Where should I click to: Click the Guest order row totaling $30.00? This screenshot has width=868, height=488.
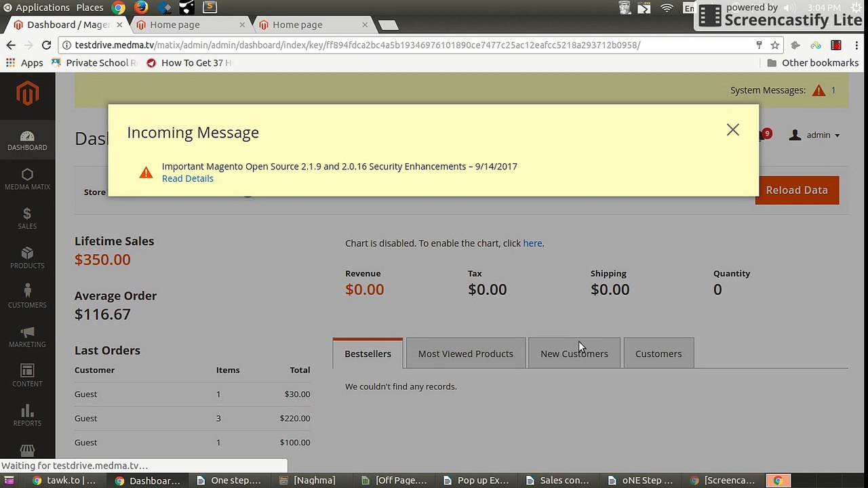point(192,394)
